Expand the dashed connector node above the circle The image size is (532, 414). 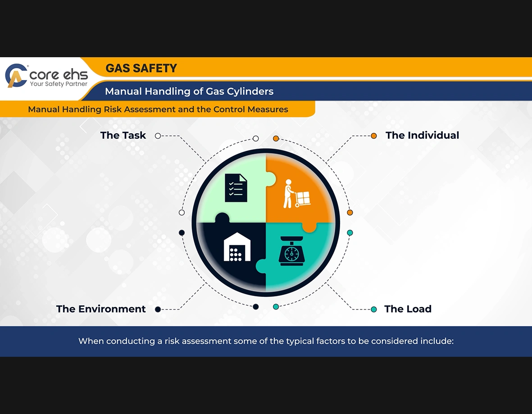[x=256, y=139]
